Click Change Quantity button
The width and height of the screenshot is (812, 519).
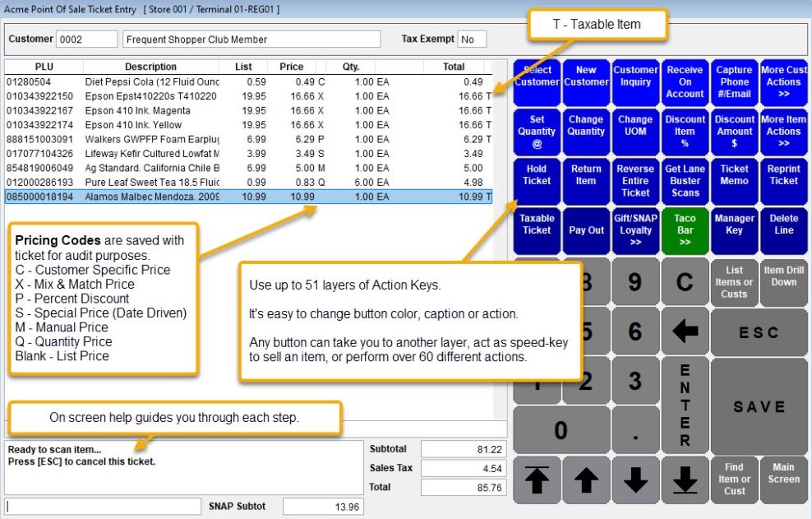586,132
